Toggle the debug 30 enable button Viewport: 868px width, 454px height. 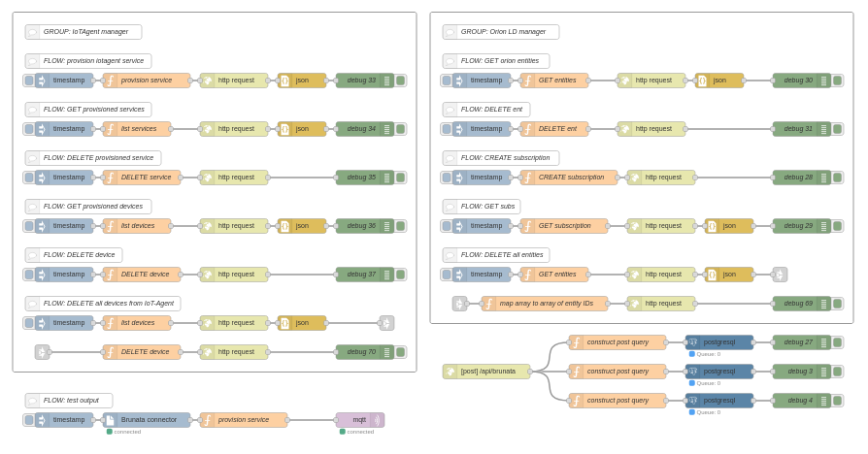pyautogui.click(x=838, y=81)
